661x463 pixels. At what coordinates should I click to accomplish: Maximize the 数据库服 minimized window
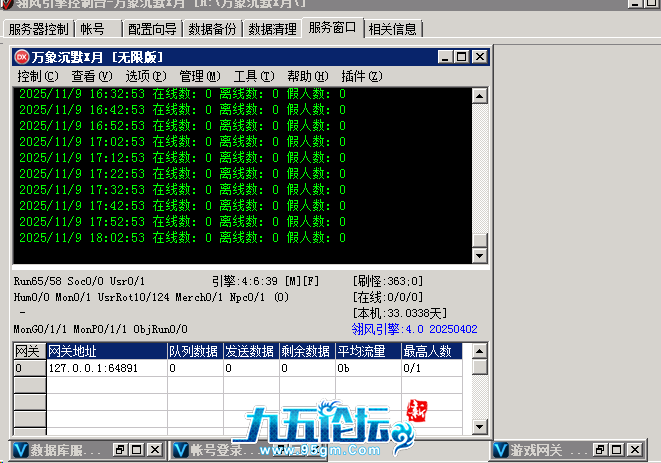pyautogui.click(x=137, y=450)
